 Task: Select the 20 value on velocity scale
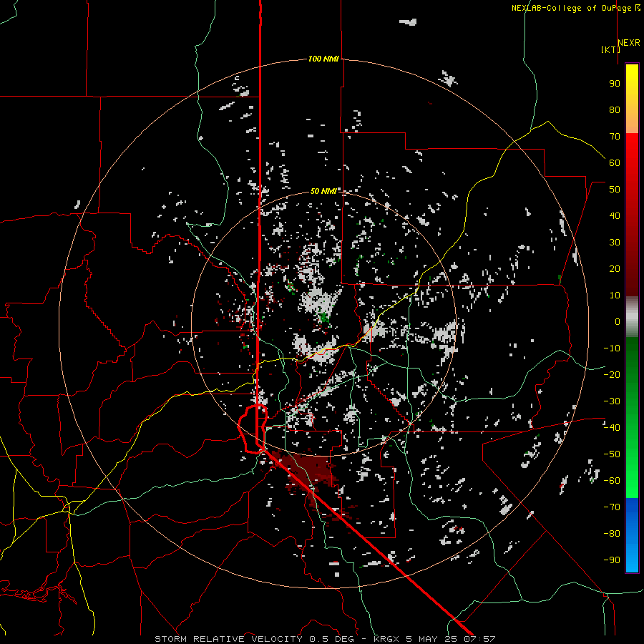[x=615, y=268]
